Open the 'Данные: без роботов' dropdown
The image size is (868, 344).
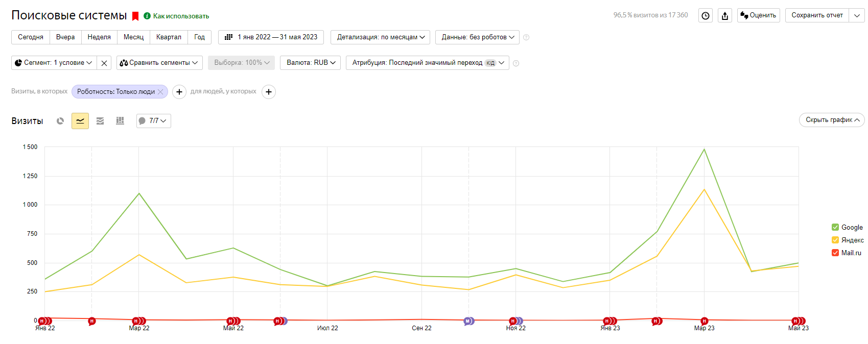478,37
